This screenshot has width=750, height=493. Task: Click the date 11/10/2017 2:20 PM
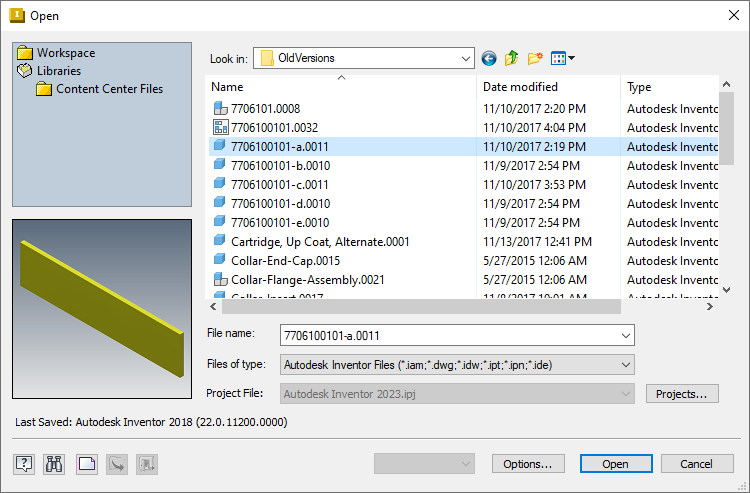[x=534, y=109]
